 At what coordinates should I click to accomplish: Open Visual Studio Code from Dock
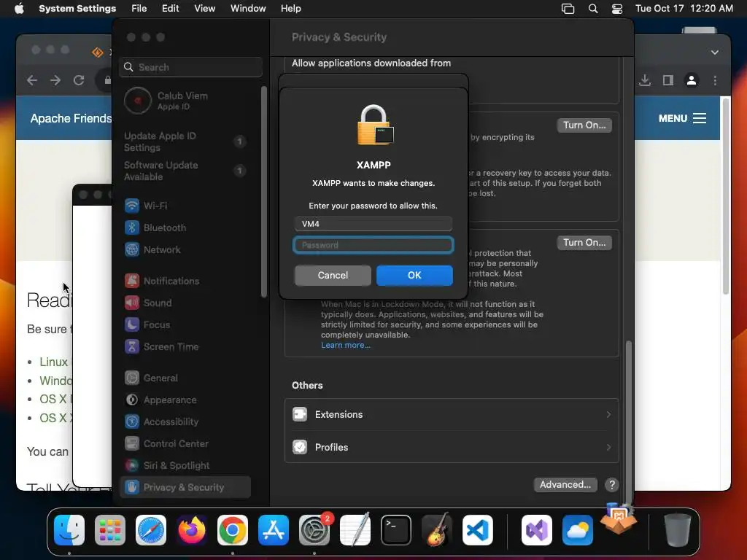coord(478,530)
